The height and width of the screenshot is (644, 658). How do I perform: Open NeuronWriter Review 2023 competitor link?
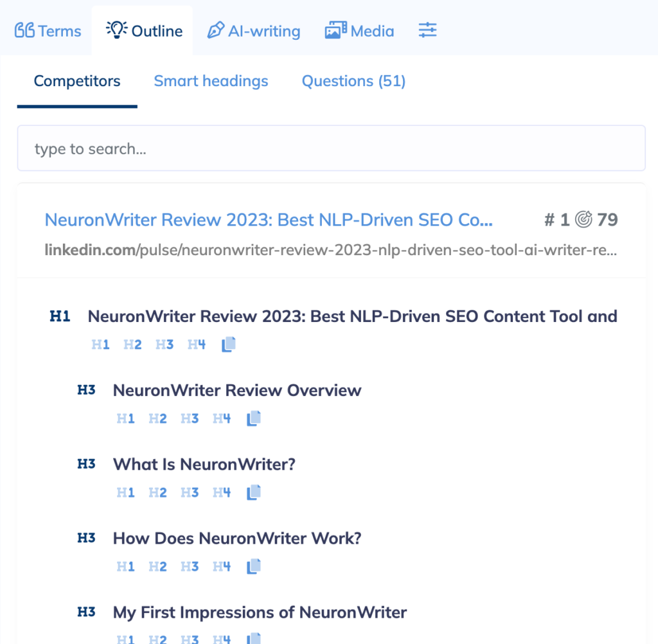point(269,220)
